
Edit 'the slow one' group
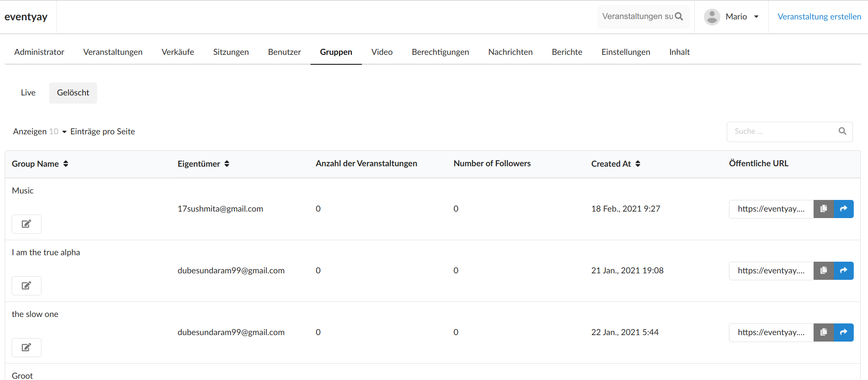coord(26,348)
